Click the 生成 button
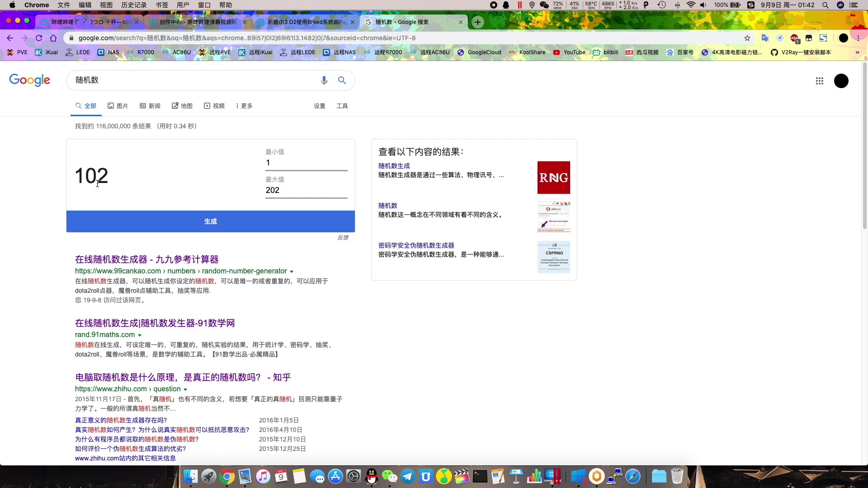The height and width of the screenshot is (488, 868). tap(210, 221)
